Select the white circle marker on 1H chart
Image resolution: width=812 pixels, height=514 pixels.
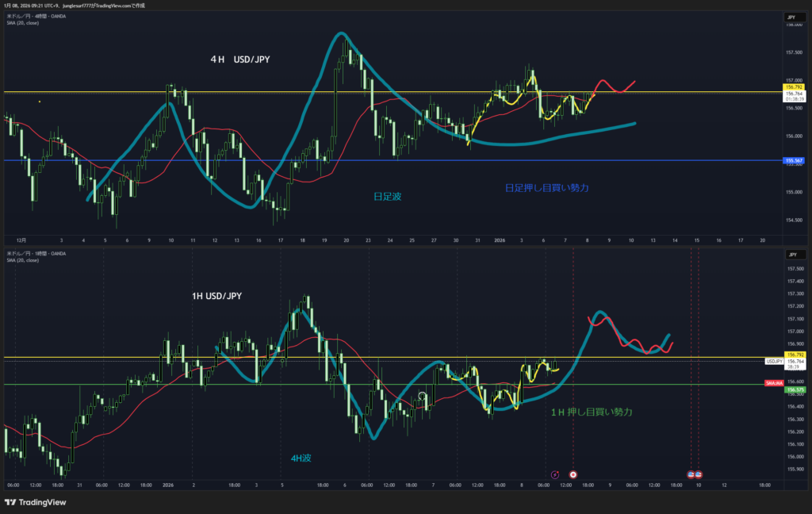423,396
